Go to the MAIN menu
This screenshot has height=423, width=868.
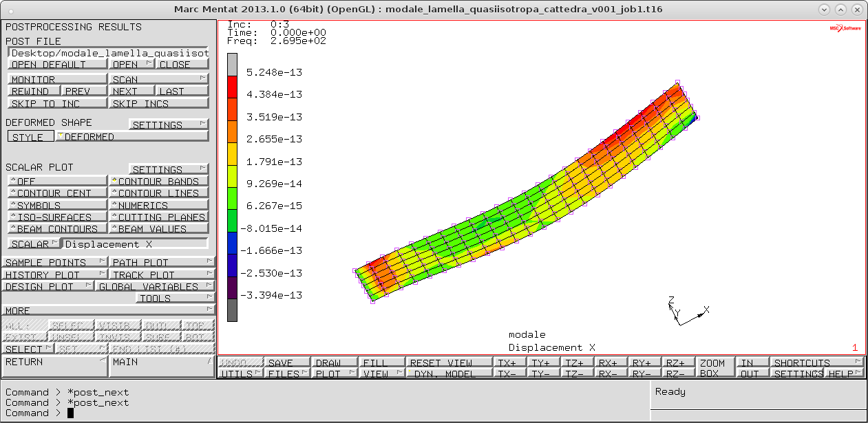click(x=162, y=366)
